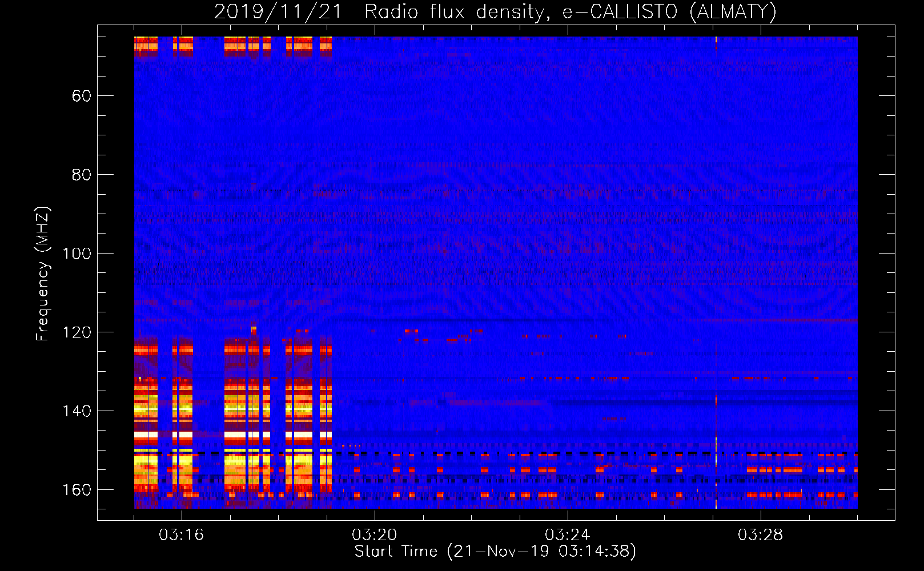Viewport: 924px width, 571px height.
Task: Select the 60 frequency tick label
Action: pos(82,96)
